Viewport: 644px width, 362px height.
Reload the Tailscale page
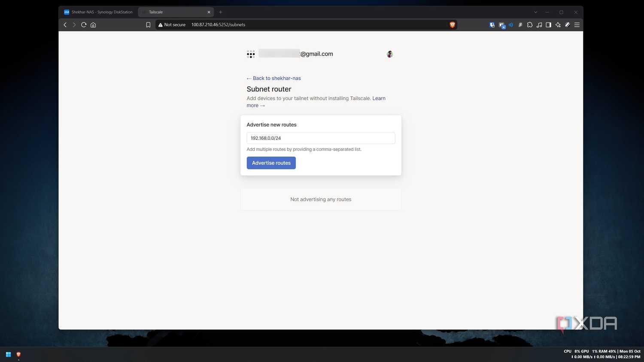click(x=84, y=25)
